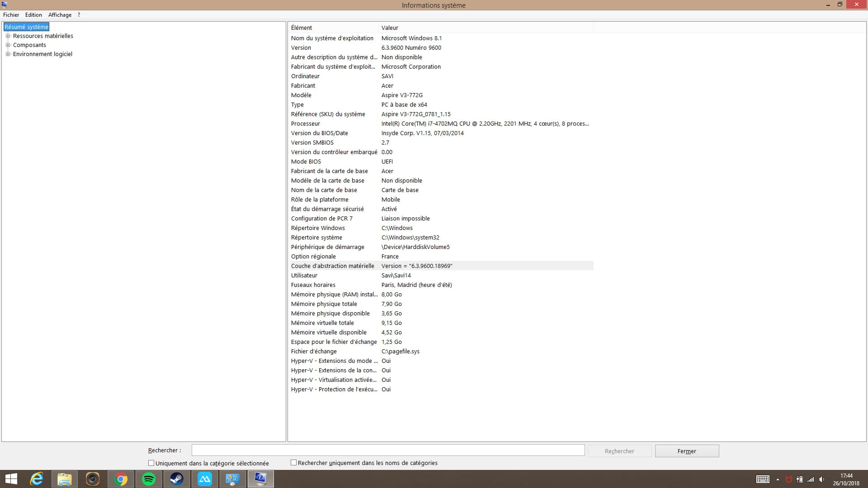This screenshot has width=868, height=488.
Task: Click the Fermer button
Action: pos(687,451)
